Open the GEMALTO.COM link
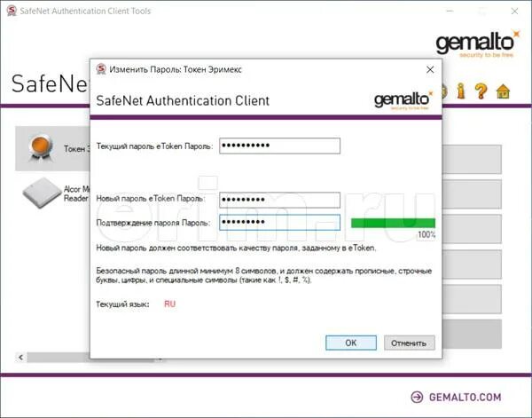 465,397
